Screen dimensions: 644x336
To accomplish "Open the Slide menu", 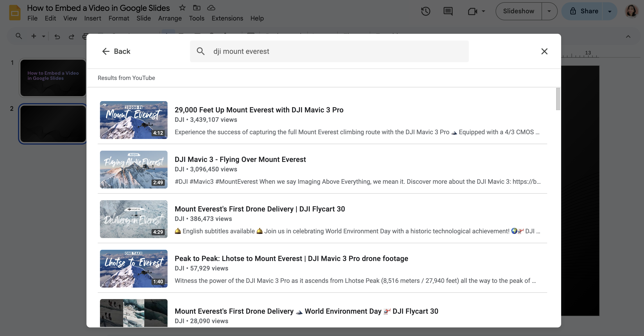I will [x=143, y=18].
